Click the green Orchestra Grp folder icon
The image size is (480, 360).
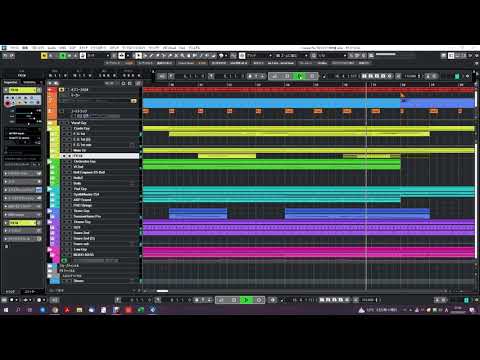click(50, 162)
